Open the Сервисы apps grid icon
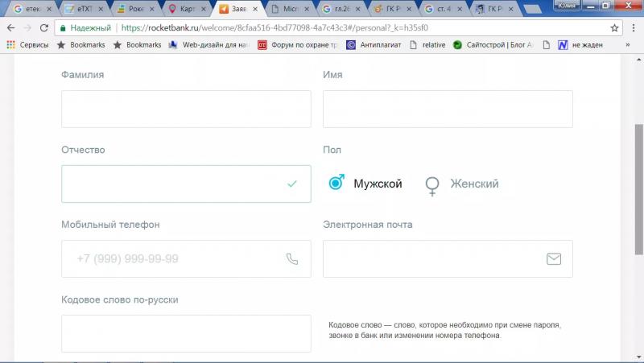Screen dimensions: 644x363 (x=11, y=45)
